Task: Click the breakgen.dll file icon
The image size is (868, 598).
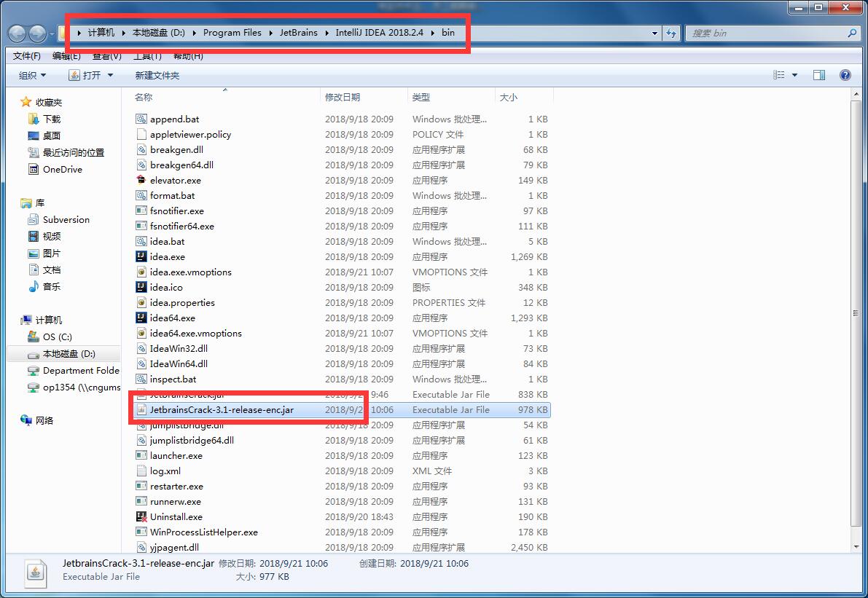Action: pos(141,149)
